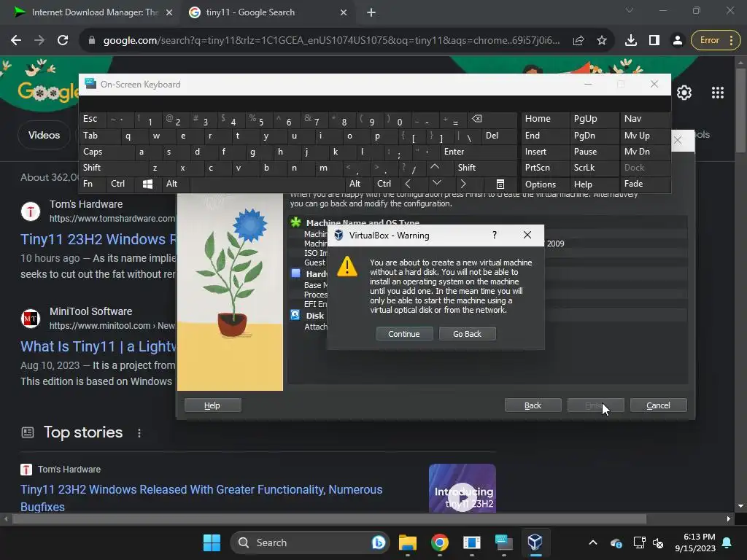747x560 pixels.
Task: Click taskbar Search box
Action: [x=309, y=542]
